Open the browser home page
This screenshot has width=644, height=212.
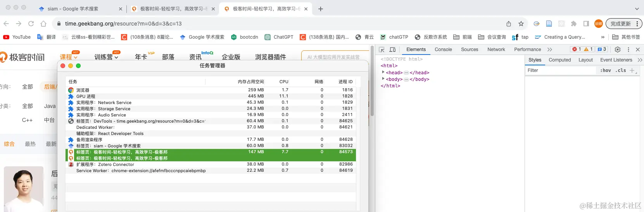[x=43, y=24]
